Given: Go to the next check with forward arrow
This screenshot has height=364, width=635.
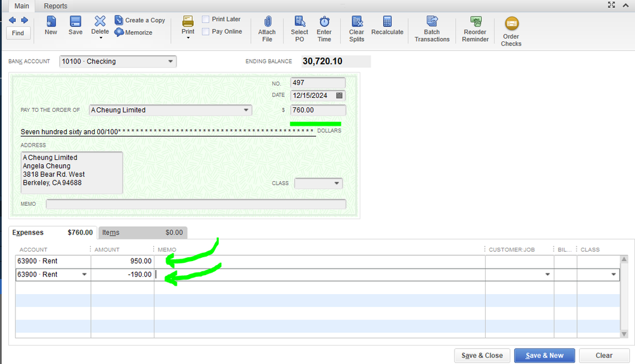Looking at the screenshot, I should pos(25,20).
